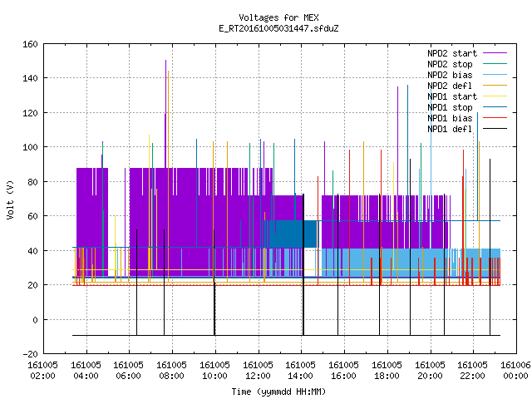Click the 'Volt (V)' y-axis label
The width and height of the screenshot is (532, 399).
coord(10,199)
